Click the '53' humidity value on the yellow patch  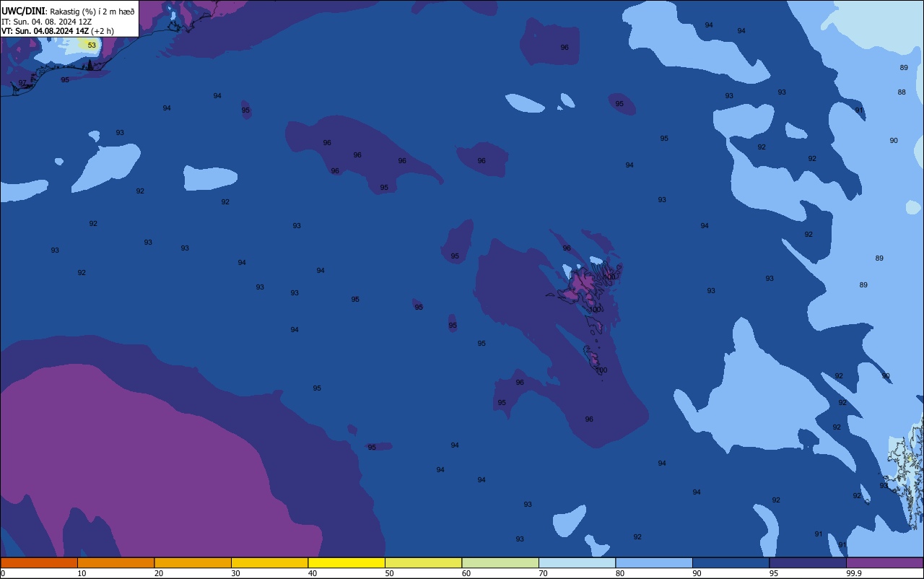click(x=92, y=45)
